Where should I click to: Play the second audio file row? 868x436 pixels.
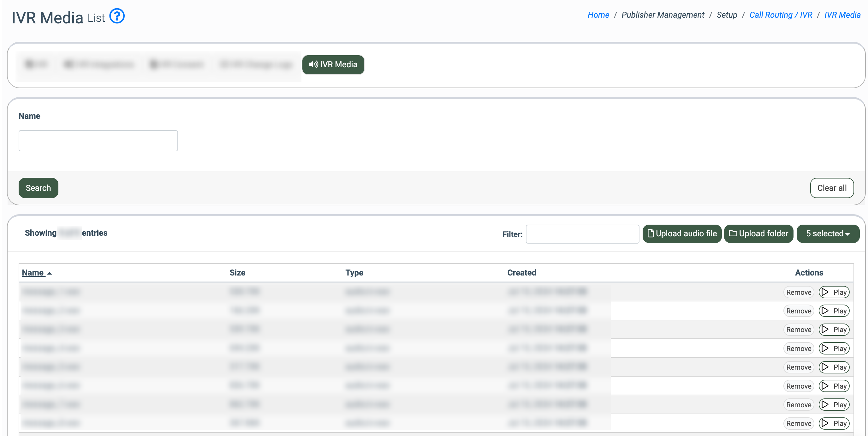pyautogui.click(x=834, y=311)
